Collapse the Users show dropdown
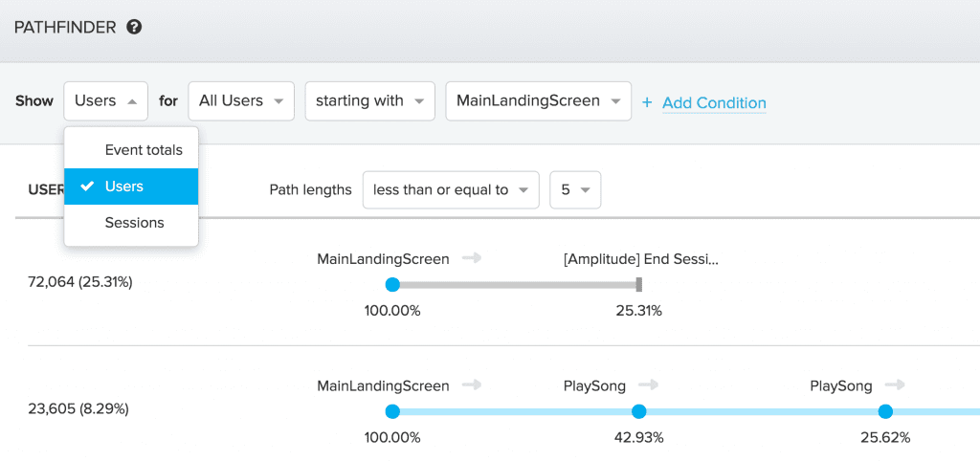The image size is (980, 461). 105,100
